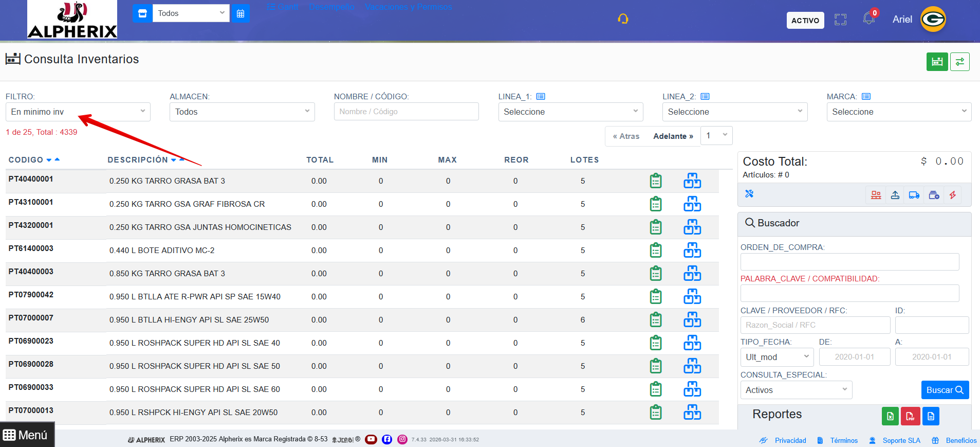Click the Buscar button
980x447 pixels.
(945, 390)
